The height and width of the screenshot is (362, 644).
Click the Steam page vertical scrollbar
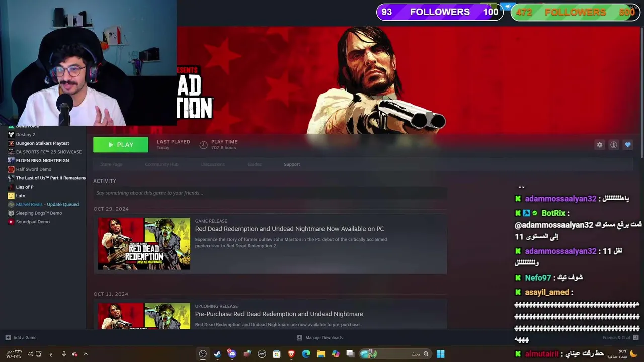(641, 93)
